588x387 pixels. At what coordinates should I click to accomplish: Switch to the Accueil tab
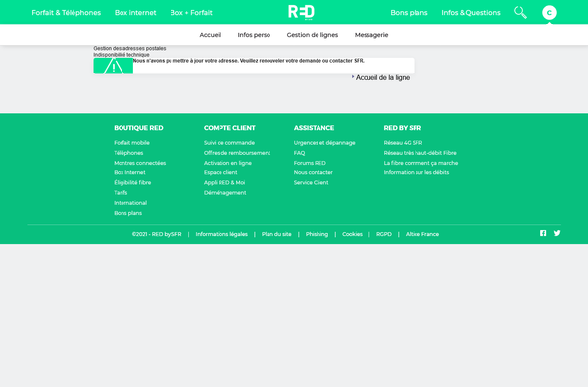211,35
